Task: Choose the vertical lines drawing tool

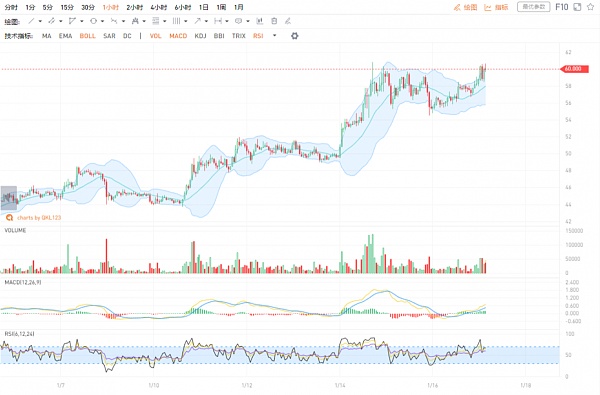Action: [176, 21]
